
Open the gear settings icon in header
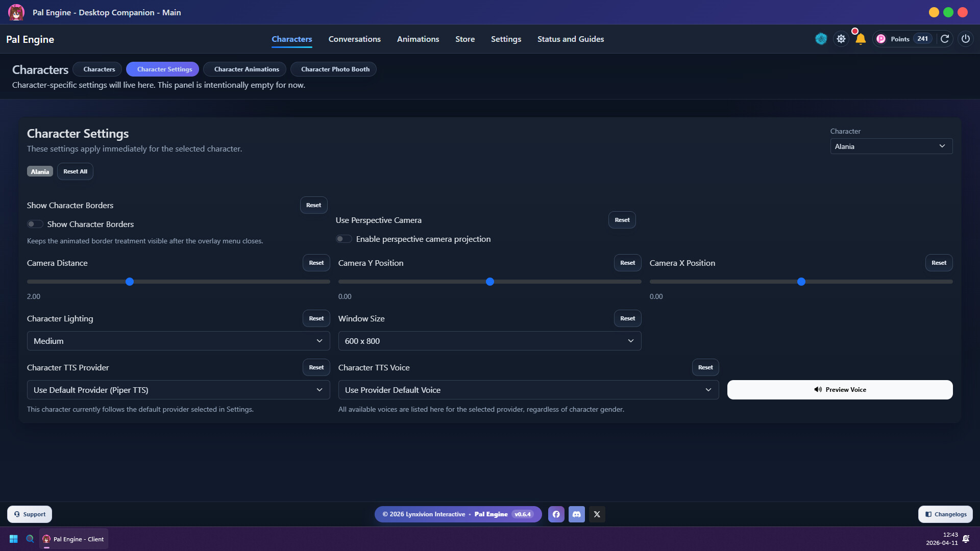coord(841,39)
